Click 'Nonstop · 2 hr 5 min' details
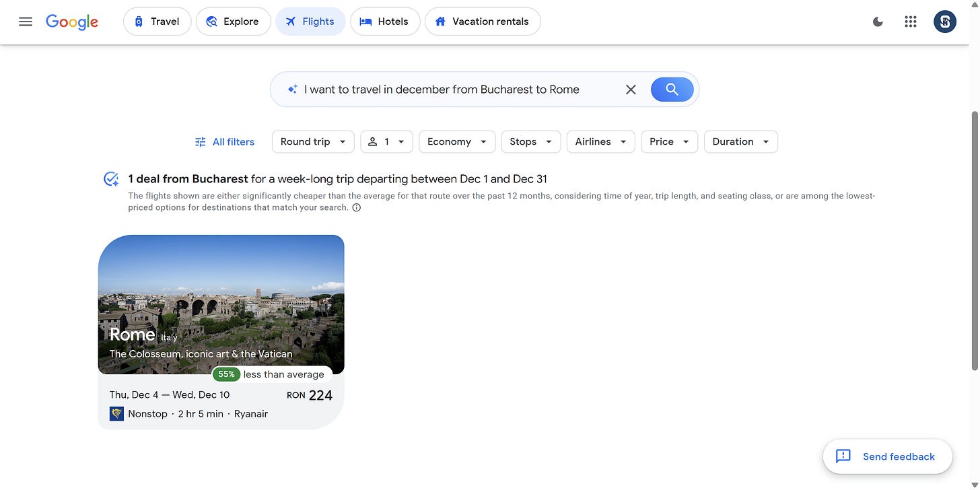Viewport: 980px width, 490px height. [x=176, y=414]
